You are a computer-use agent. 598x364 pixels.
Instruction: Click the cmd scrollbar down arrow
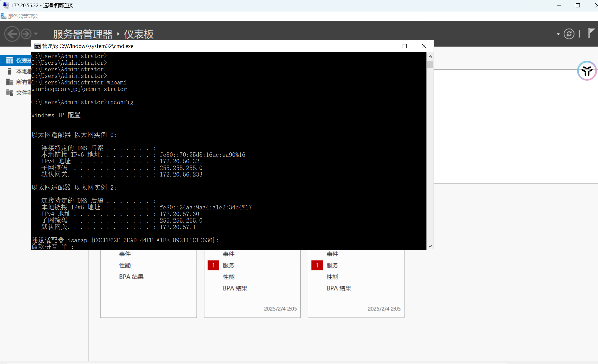pos(430,246)
